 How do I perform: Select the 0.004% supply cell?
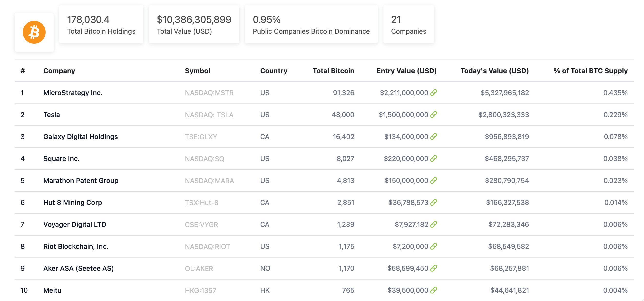(x=615, y=290)
